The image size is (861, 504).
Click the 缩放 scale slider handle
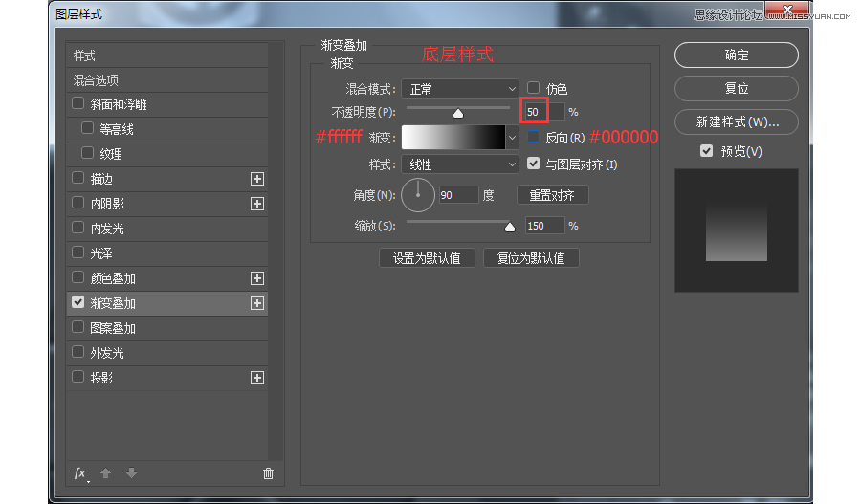click(x=510, y=227)
